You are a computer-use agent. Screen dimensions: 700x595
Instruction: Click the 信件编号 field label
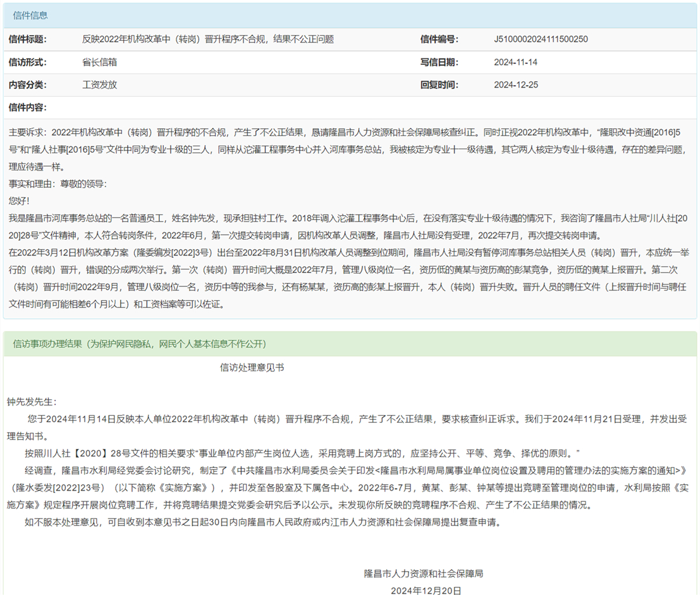439,39
